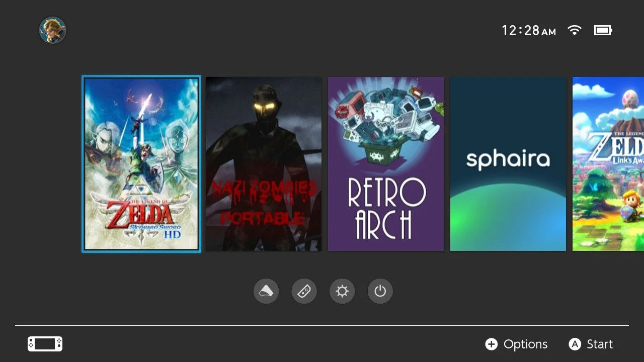Click the A Start button
This screenshot has height=362, width=644.
pyautogui.click(x=591, y=344)
